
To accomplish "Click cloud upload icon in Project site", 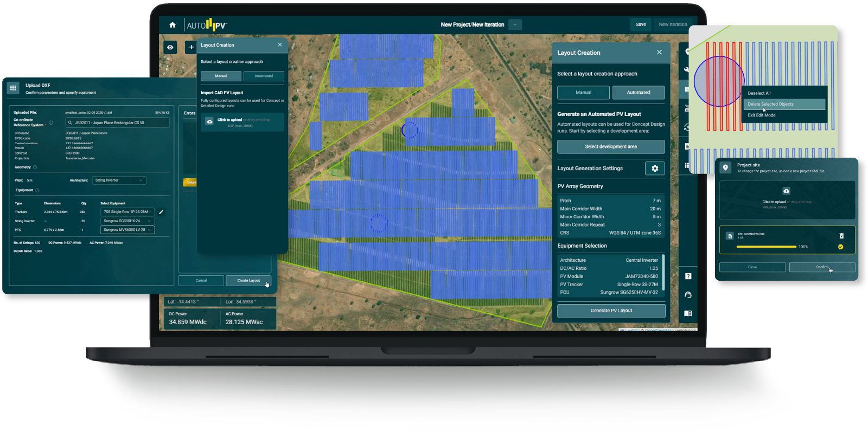I will (786, 191).
